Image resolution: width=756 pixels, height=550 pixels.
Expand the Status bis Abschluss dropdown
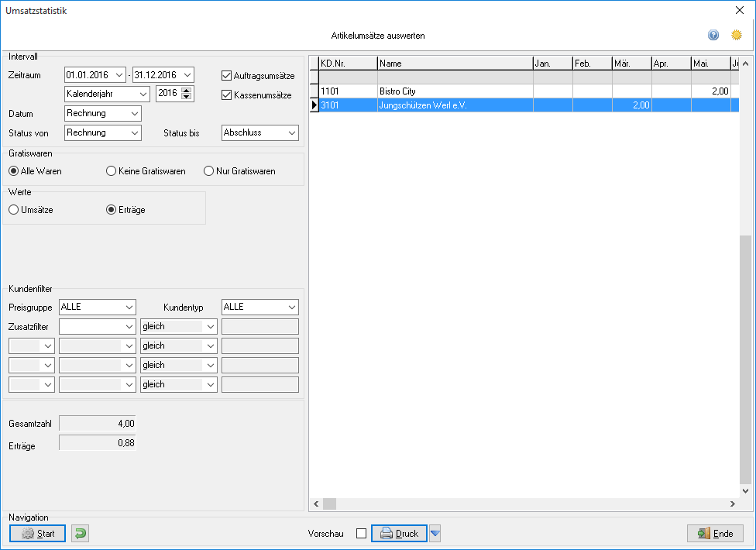click(x=260, y=132)
